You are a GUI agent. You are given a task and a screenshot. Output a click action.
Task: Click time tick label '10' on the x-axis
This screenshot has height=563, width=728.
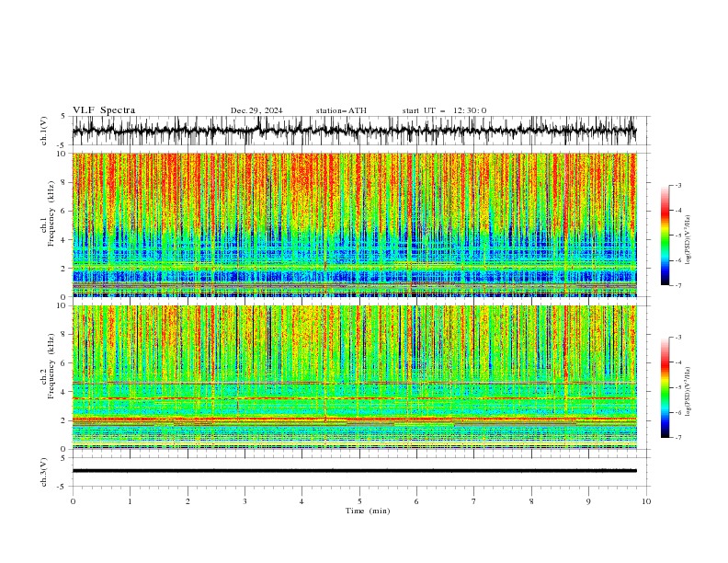click(646, 501)
